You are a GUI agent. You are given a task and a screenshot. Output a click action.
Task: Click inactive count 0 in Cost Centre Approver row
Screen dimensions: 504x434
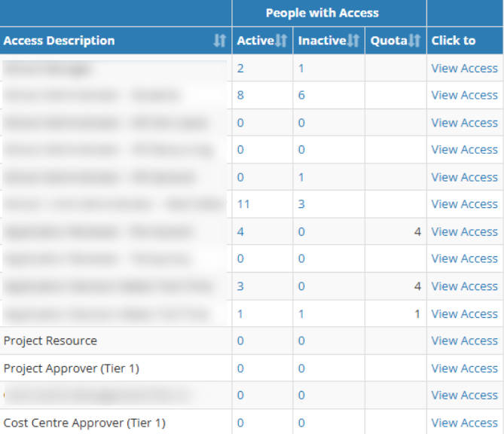click(x=301, y=423)
